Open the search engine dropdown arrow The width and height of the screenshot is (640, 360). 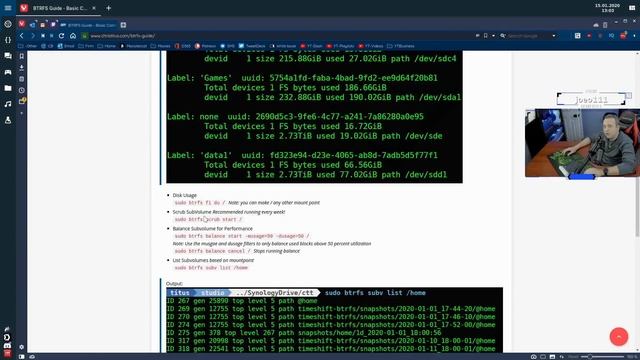[x=553, y=36]
